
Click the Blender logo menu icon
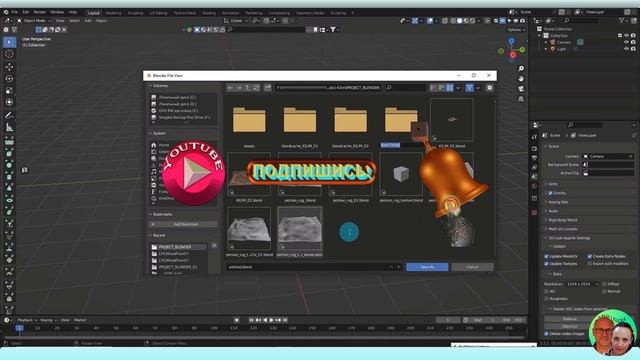point(6,12)
